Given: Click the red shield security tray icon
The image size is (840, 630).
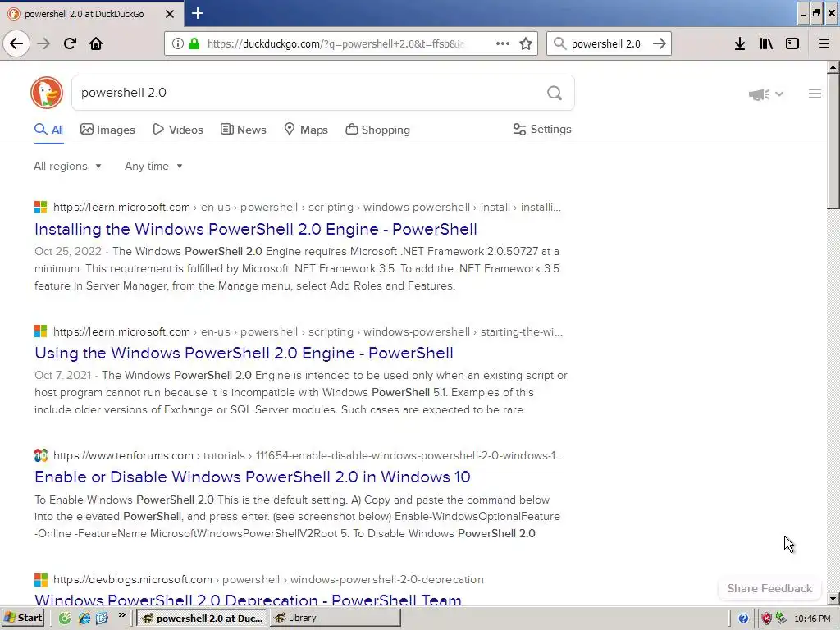Looking at the screenshot, I should pyautogui.click(x=766, y=619).
